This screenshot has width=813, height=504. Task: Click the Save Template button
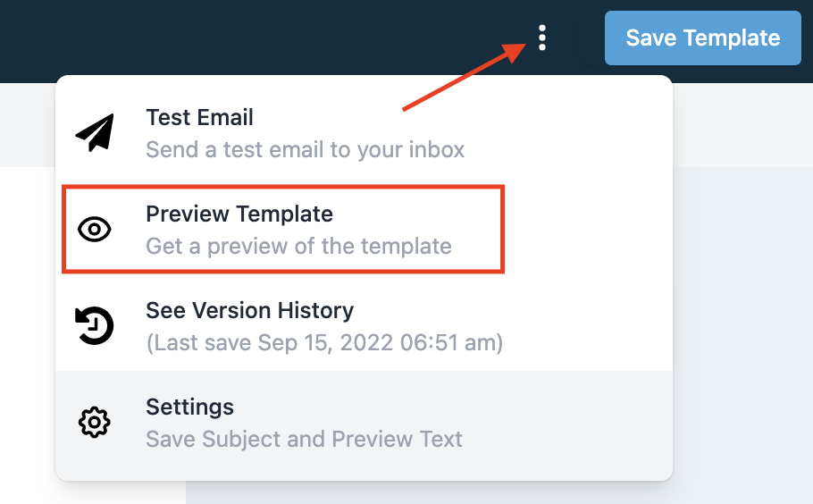coord(702,38)
